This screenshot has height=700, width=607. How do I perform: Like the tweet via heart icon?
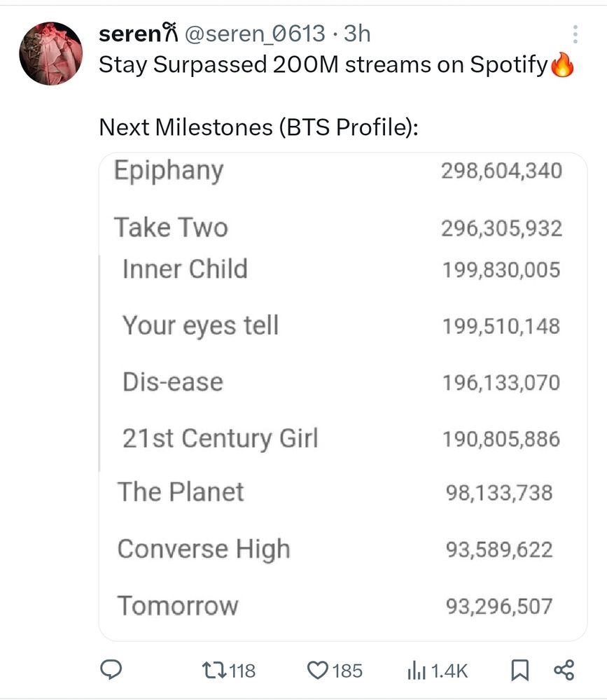(335, 671)
